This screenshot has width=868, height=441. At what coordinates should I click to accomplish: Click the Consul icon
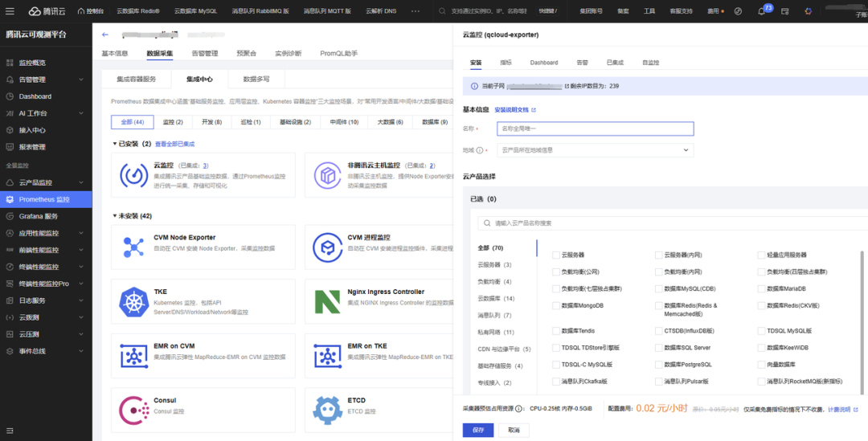pyautogui.click(x=133, y=410)
